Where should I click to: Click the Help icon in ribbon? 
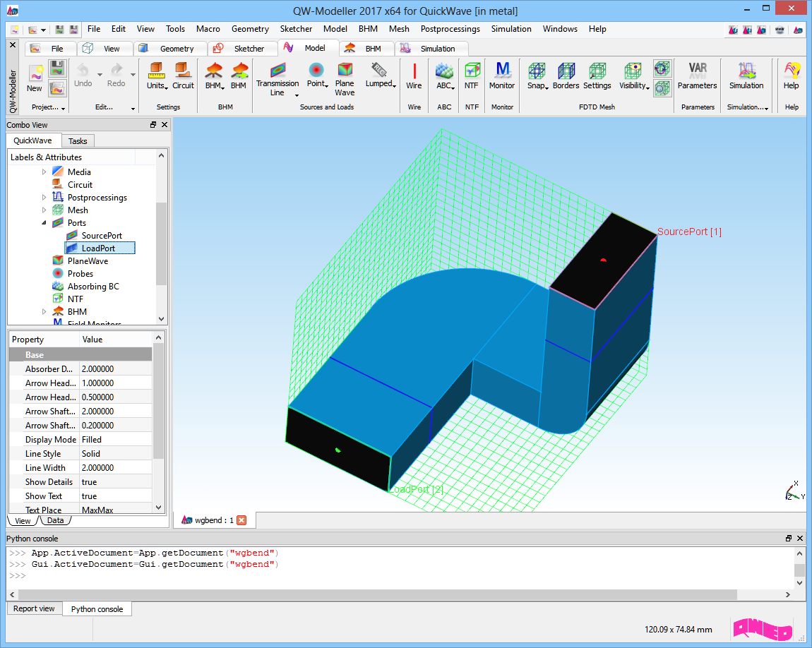pyautogui.click(x=792, y=71)
